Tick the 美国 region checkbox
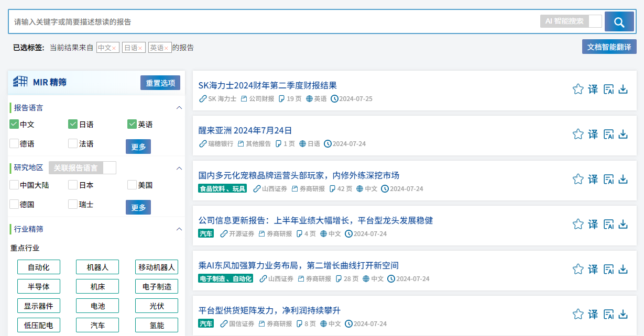 tap(132, 185)
